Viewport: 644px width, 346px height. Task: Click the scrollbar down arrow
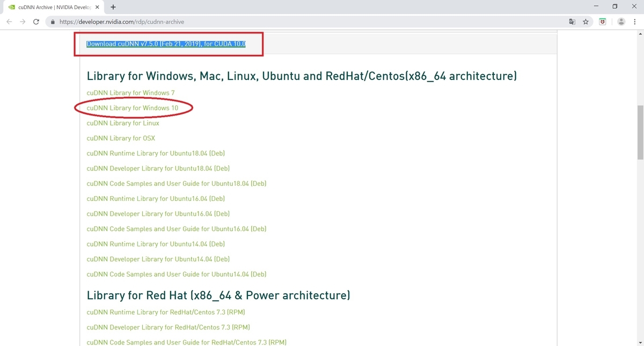[640, 342]
